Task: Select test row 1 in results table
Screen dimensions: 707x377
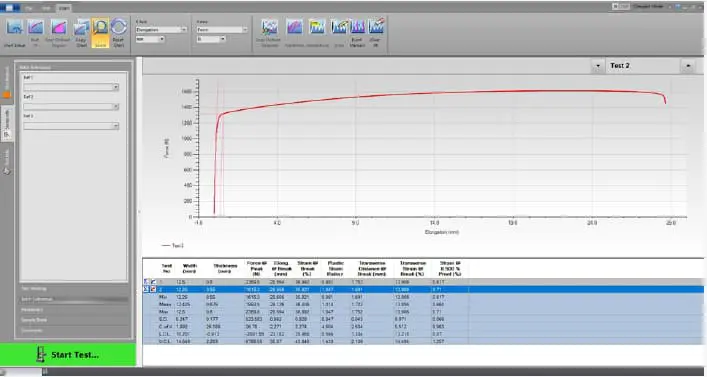Action: point(423,282)
